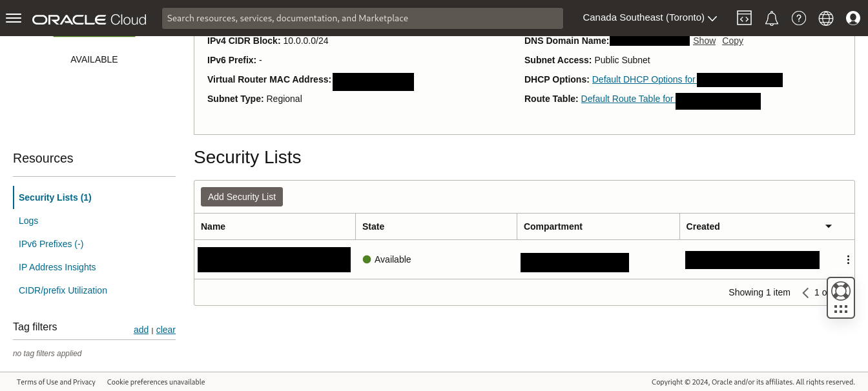Click the search resources input field

coord(362,18)
